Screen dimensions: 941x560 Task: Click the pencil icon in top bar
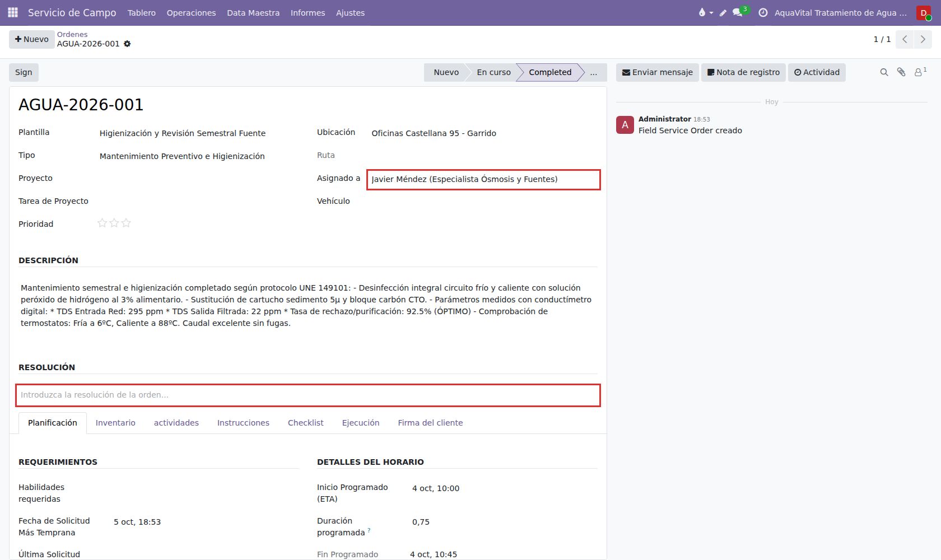723,12
